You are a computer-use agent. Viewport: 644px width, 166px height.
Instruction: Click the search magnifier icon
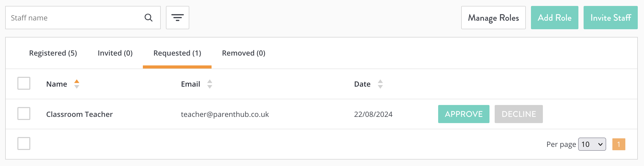[149, 18]
